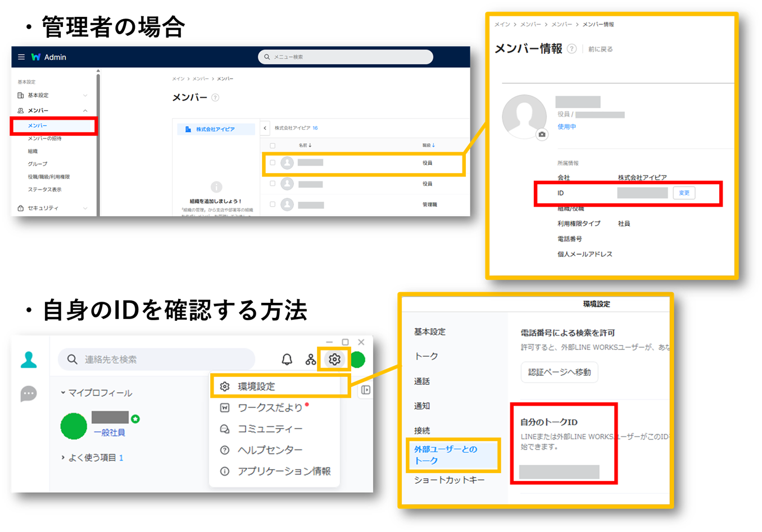The height and width of the screenshot is (532, 762).
Task: Click the settings gear icon
Action: pyautogui.click(x=334, y=360)
